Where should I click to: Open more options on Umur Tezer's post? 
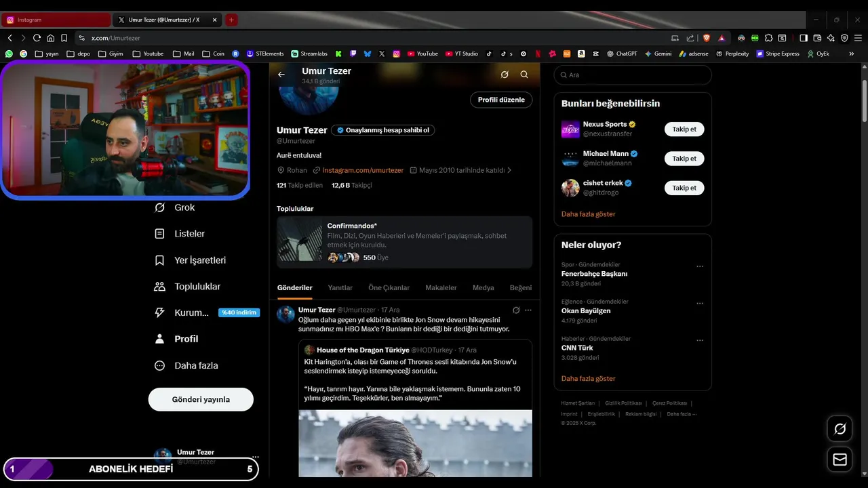[x=528, y=310]
